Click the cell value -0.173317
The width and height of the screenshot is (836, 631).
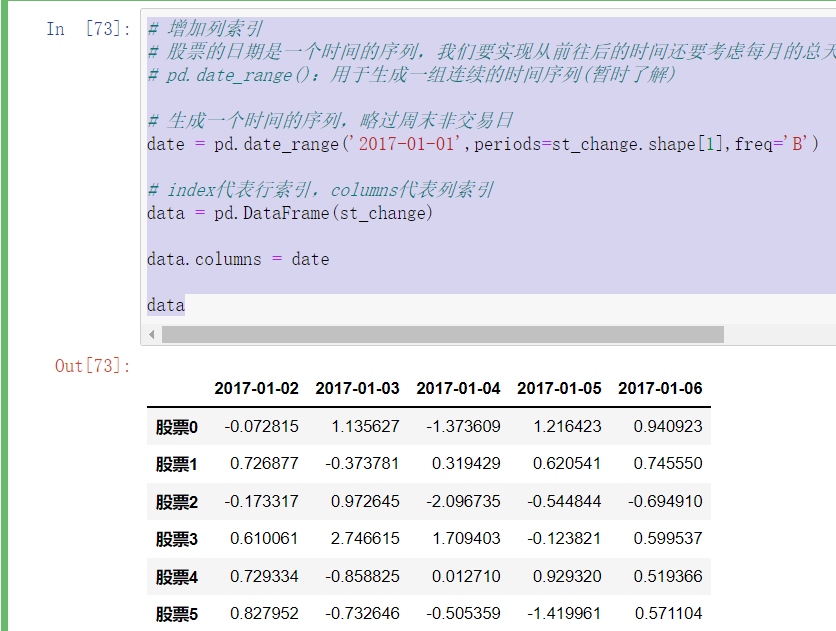(x=261, y=501)
